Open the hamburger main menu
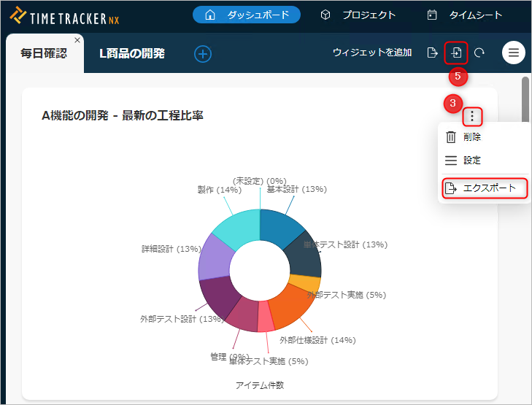The width and height of the screenshot is (532, 405). click(x=514, y=53)
